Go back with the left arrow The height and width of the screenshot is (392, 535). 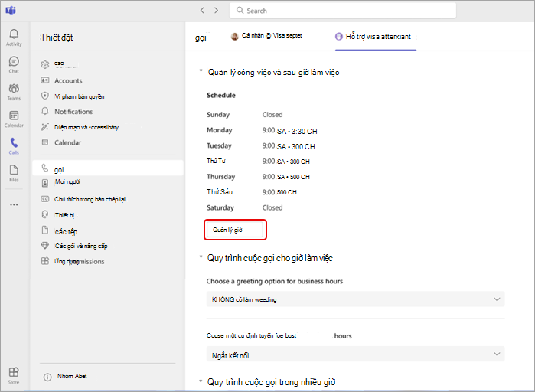click(x=202, y=11)
